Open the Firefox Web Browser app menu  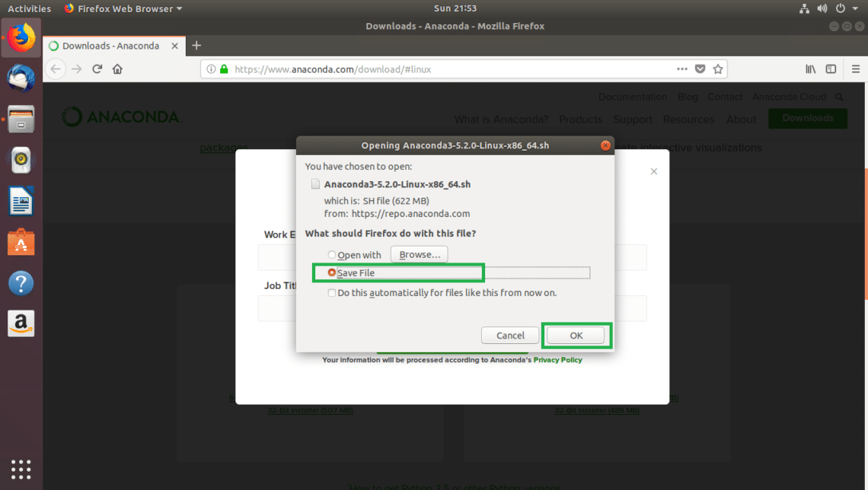pyautogui.click(x=123, y=8)
